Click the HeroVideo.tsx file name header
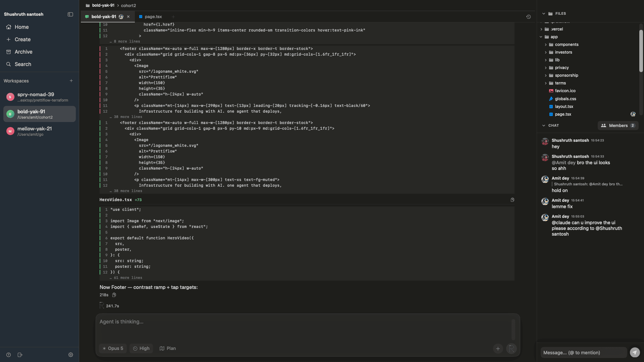 pos(115,200)
